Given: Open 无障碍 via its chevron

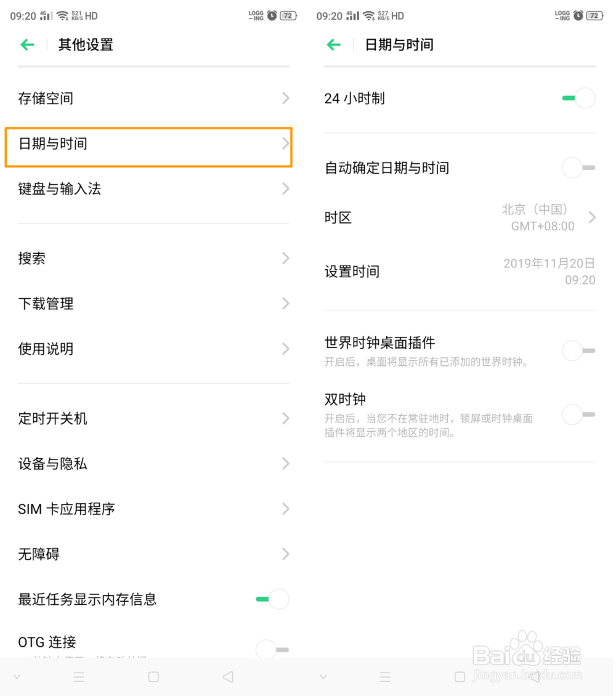Looking at the screenshot, I should 285,554.
